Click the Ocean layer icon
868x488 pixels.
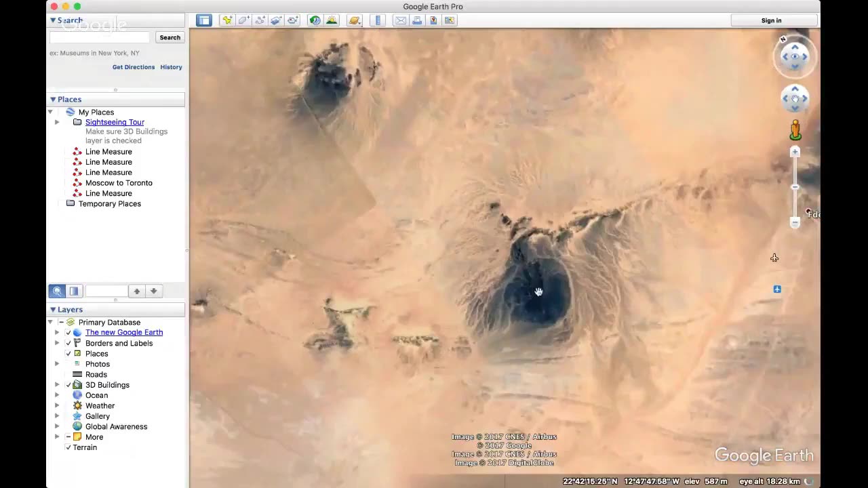coord(77,395)
